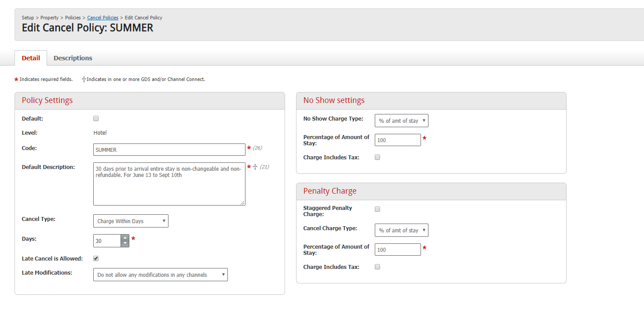Open the Cancel Charge Type dropdown
The height and width of the screenshot is (327, 644).
(402, 230)
